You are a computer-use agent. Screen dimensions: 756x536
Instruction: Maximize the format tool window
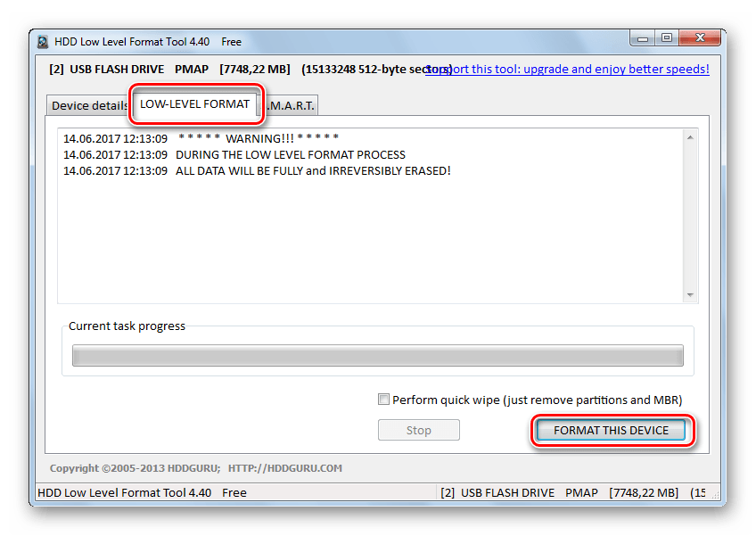click(666, 38)
